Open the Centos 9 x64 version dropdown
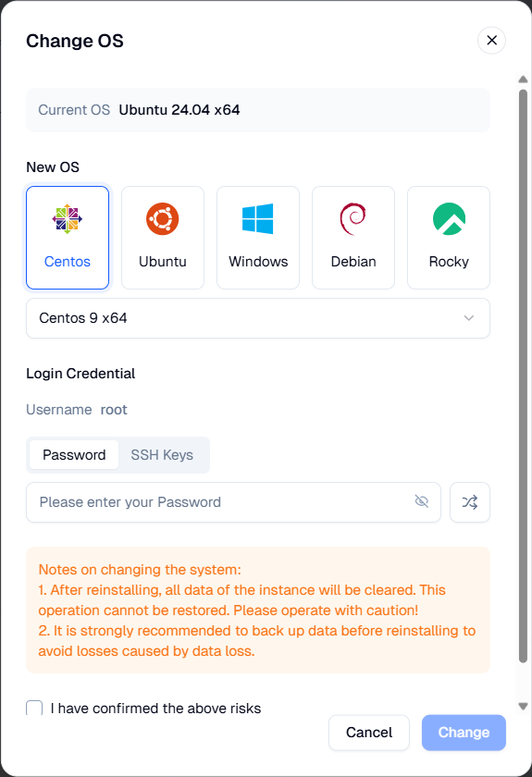Image resolution: width=532 pixels, height=777 pixels. 258,318
